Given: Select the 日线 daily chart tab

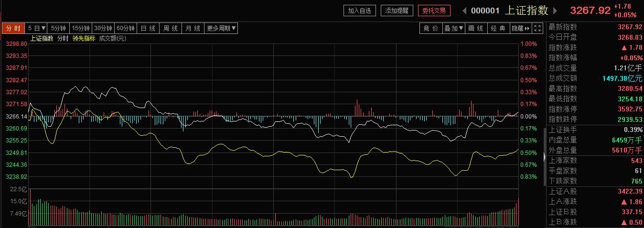Looking at the screenshot, I should point(148,28).
